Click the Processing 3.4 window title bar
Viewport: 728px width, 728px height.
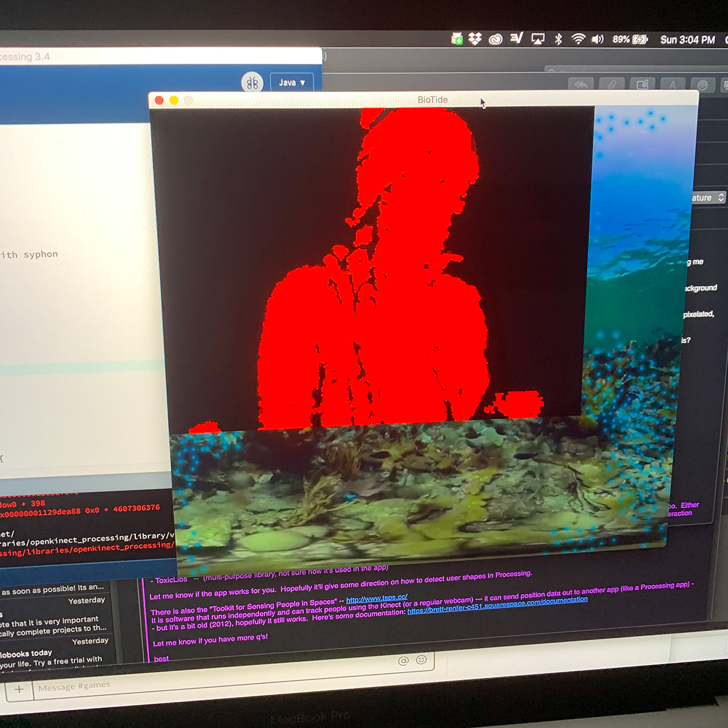pos(161,56)
